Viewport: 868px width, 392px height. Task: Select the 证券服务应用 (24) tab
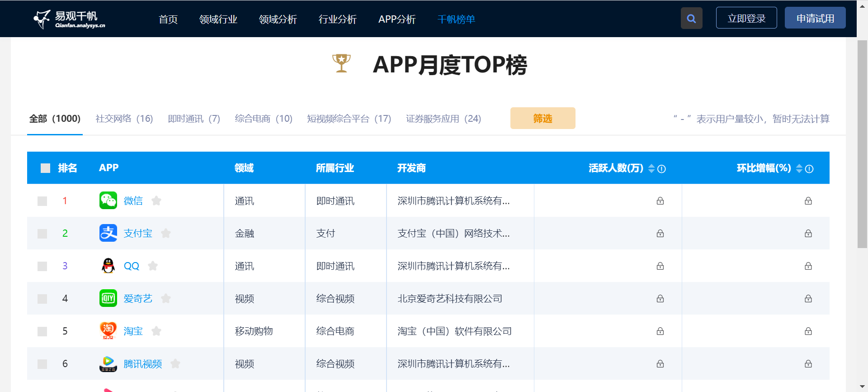point(443,119)
